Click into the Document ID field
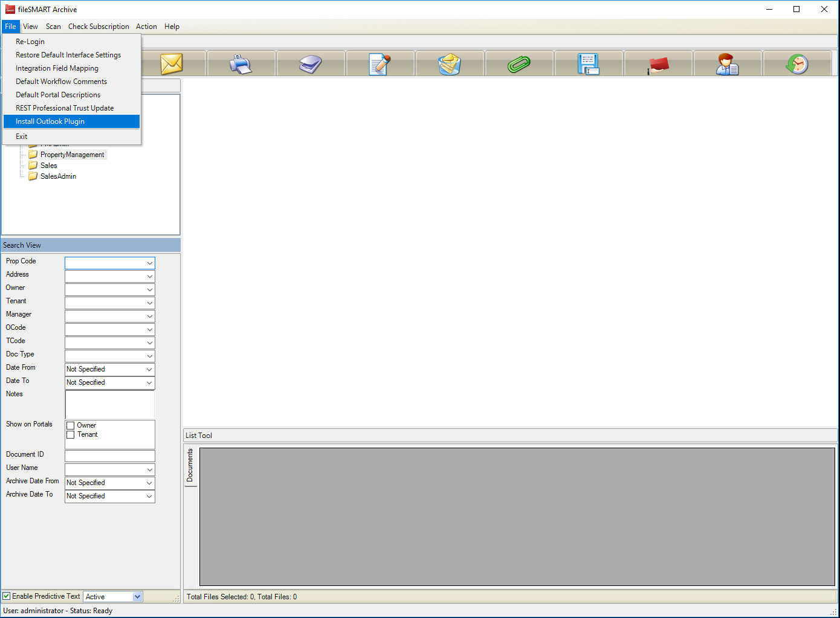Screen dimensions: 840x618 110,456
